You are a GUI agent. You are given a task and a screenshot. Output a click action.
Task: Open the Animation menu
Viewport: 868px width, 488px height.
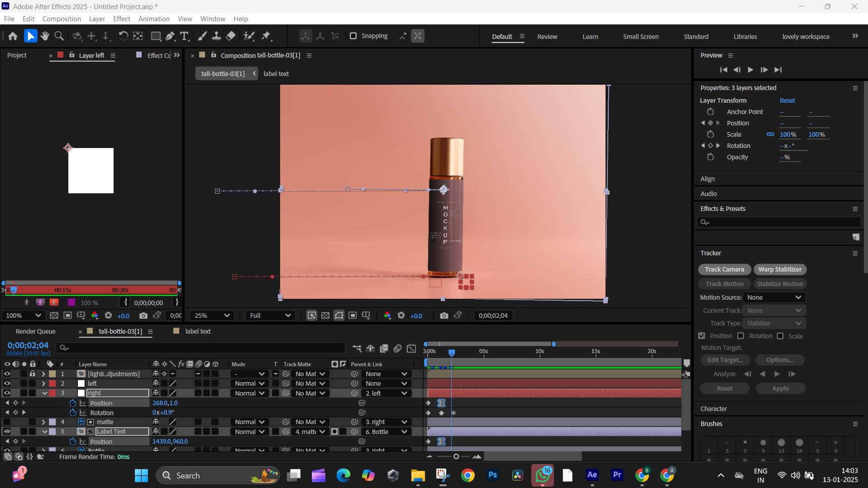pyautogui.click(x=154, y=19)
